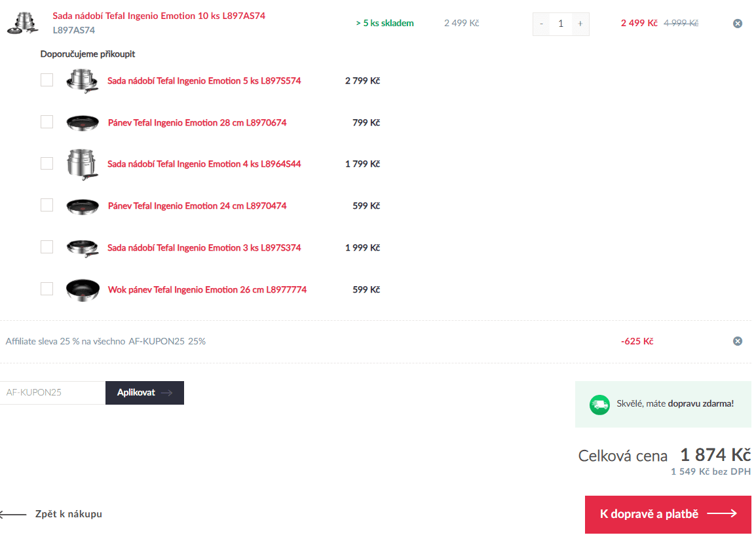Screen dimensions: 756x552
Task: Open Pánev Tefal Ingenio Emotion 28 cm link
Action: pyautogui.click(x=197, y=123)
